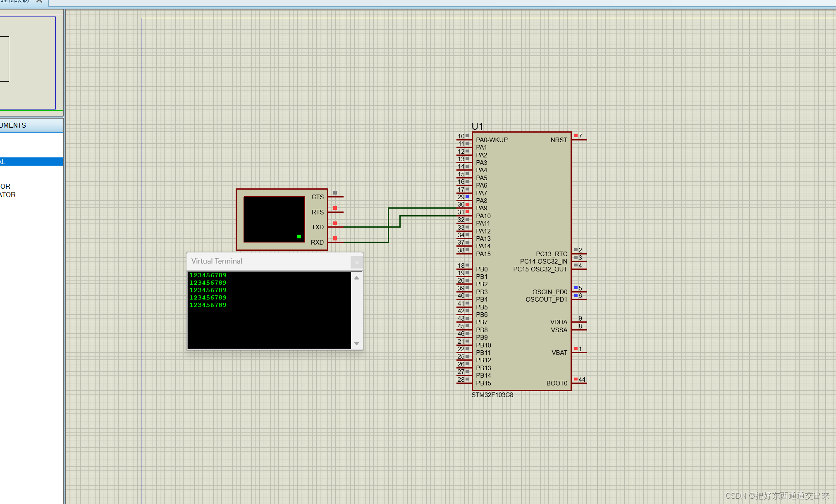Select the STM32F103C8 component U1
836x504 pixels.
coord(521,260)
